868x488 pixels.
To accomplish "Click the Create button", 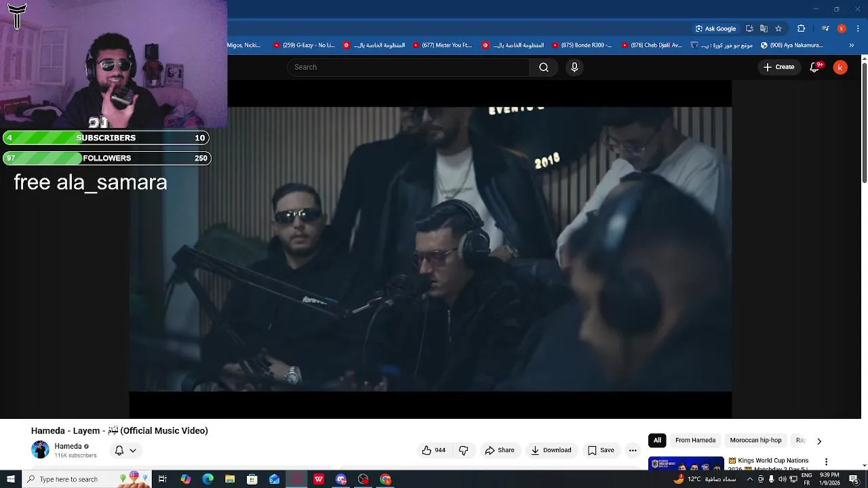I will click(x=778, y=67).
